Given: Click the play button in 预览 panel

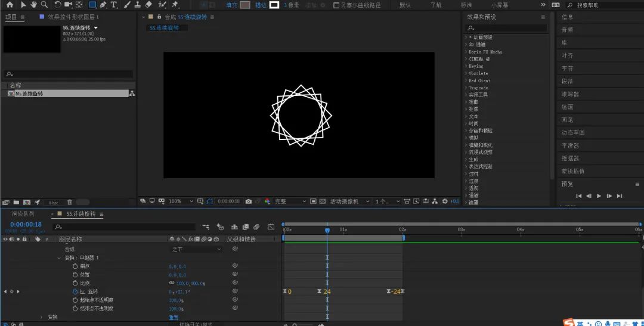Looking at the screenshot, I should point(599,196).
